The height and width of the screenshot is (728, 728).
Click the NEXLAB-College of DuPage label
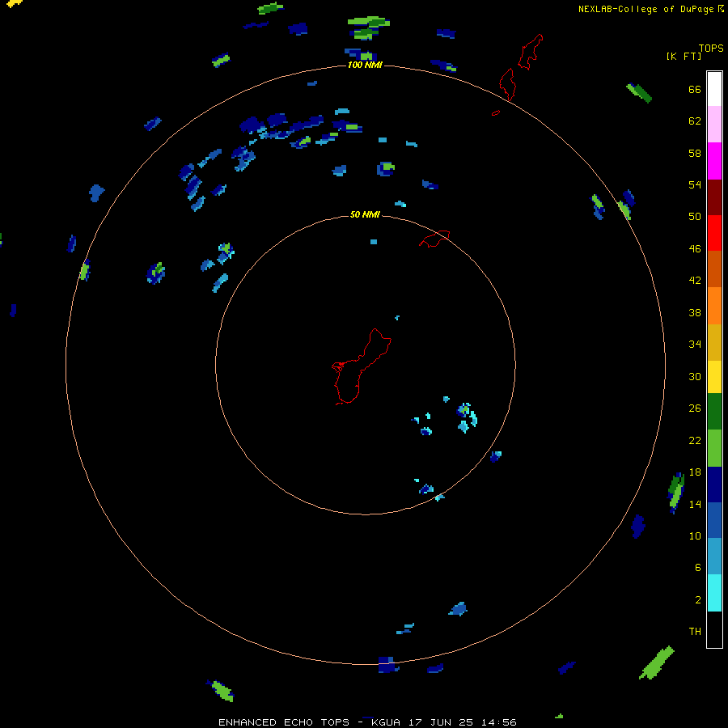pyautogui.click(x=646, y=9)
